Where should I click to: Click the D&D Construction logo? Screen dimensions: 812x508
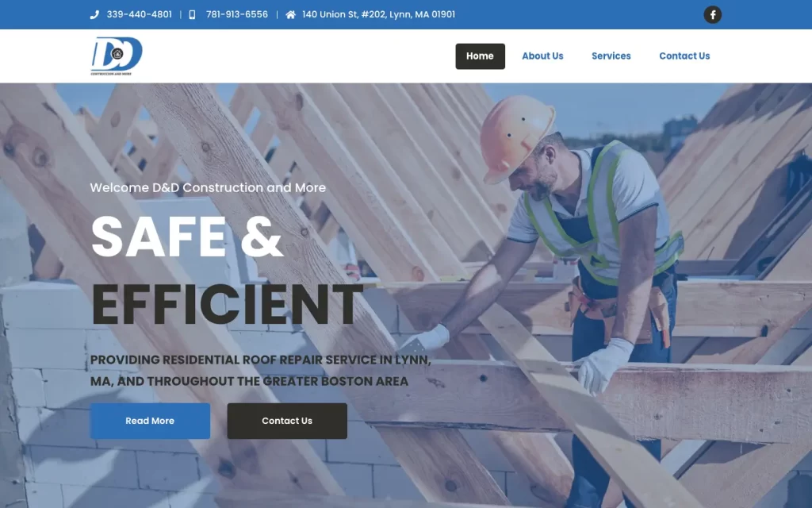[117, 56]
